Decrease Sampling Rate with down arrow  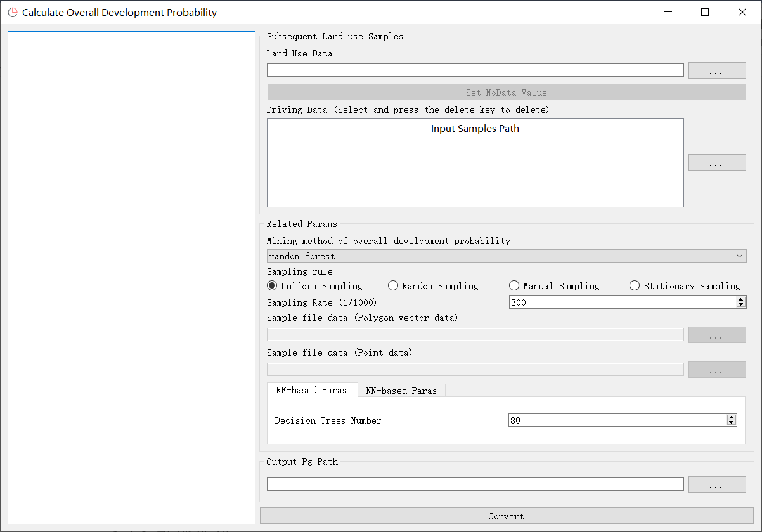[x=741, y=306]
